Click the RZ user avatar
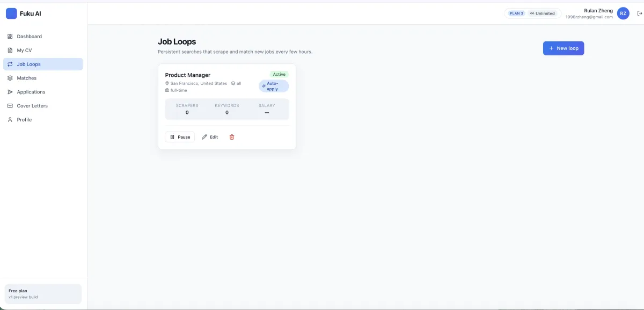The image size is (644, 310). 623,13
